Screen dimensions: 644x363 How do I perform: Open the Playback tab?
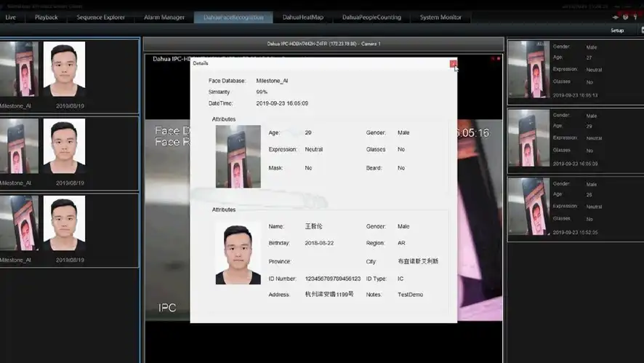46,17
